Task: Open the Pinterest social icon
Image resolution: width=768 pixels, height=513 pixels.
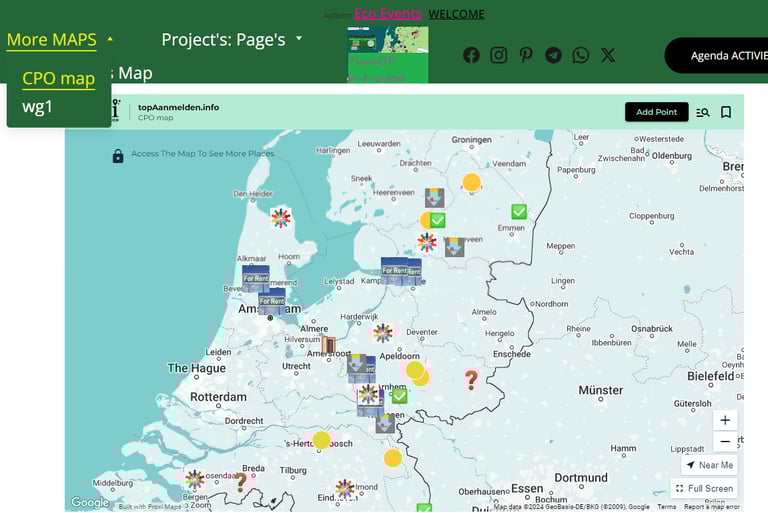Action: click(526, 55)
